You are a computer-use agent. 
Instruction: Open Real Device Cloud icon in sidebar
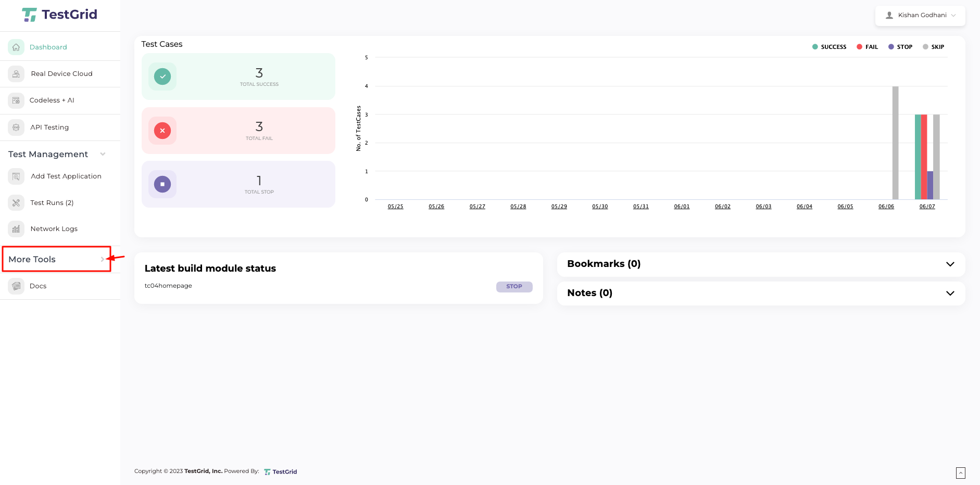[16, 74]
